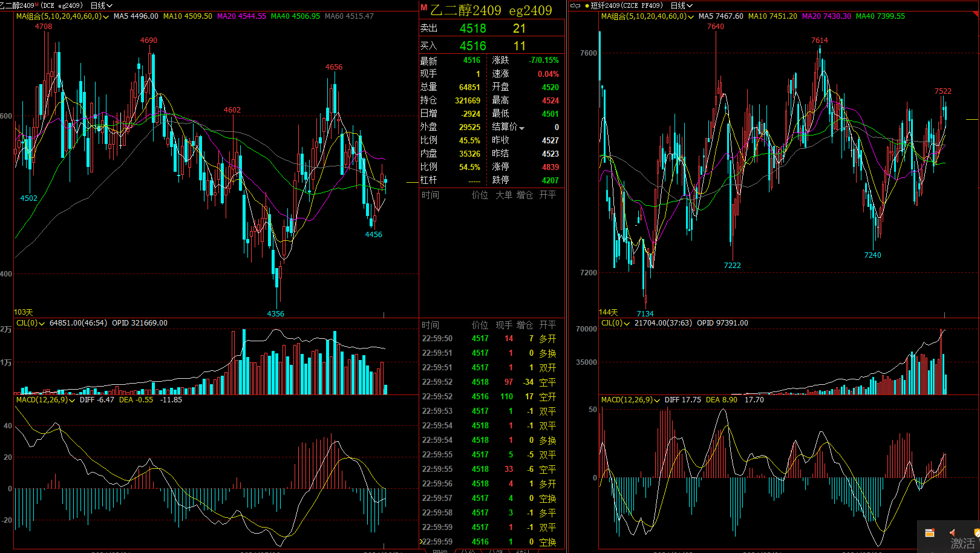
Task: Expand MA组合 indicator menu on right chart
Action: tap(690, 17)
